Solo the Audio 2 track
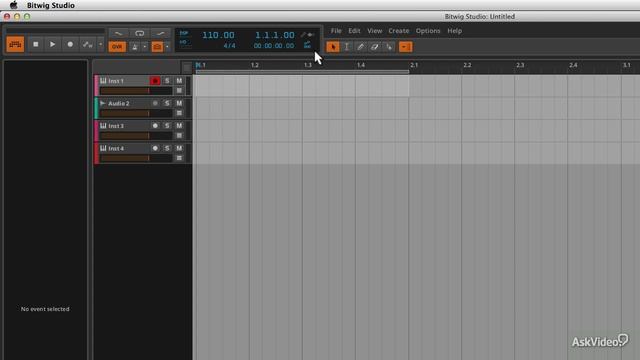This screenshot has width=640, height=360. click(167, 103)
